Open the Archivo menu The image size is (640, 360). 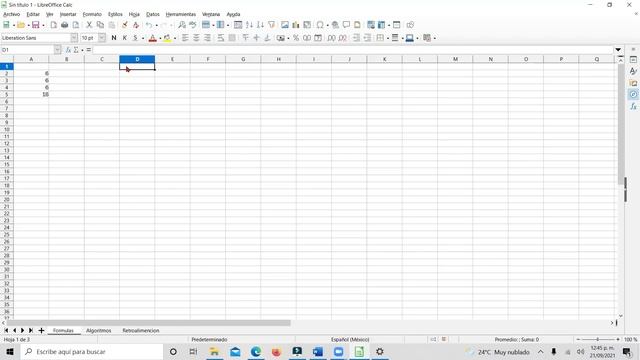coord(11,14)
